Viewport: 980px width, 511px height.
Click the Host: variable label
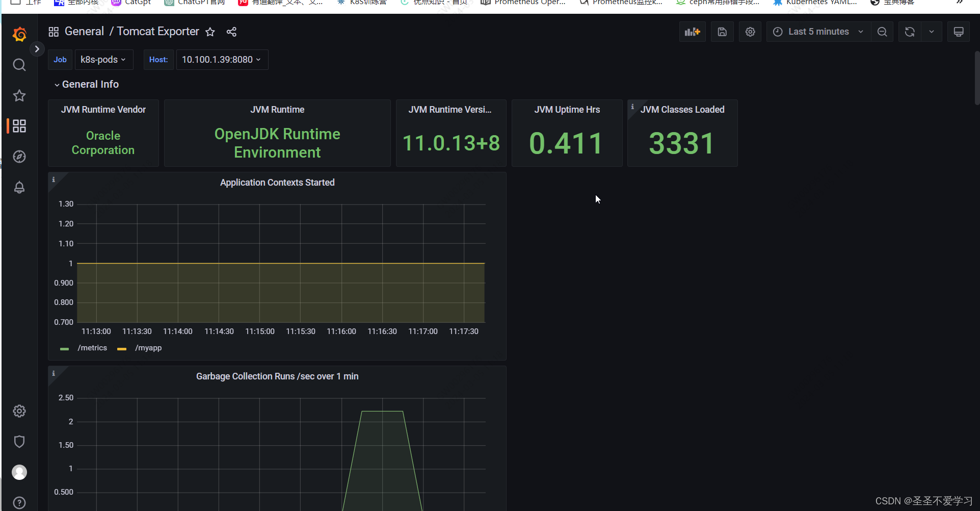tap(158, 60)
